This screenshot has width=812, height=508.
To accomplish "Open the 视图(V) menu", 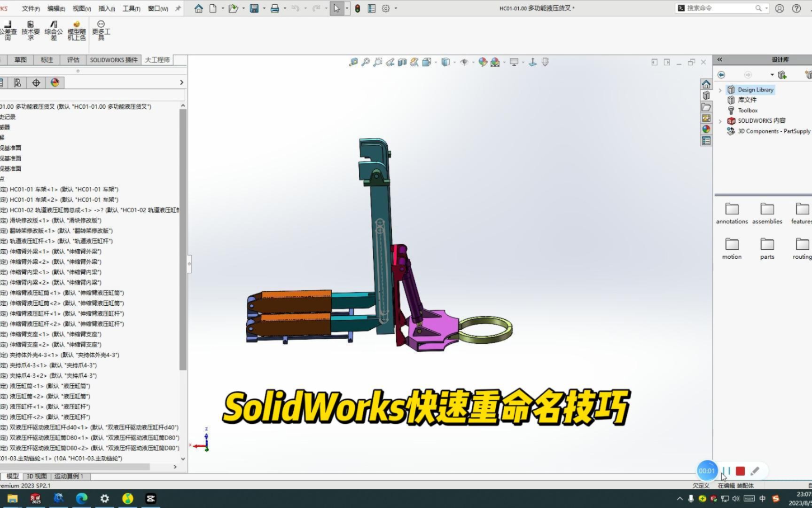I will [82, 8].
